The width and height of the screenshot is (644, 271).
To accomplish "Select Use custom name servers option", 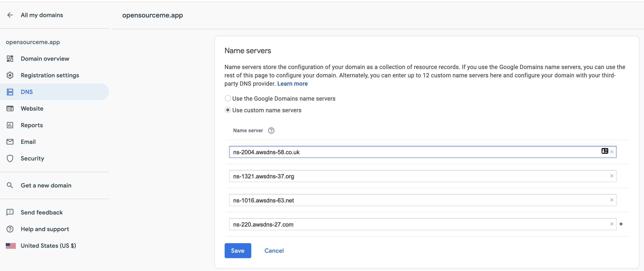I will (228, 110).
